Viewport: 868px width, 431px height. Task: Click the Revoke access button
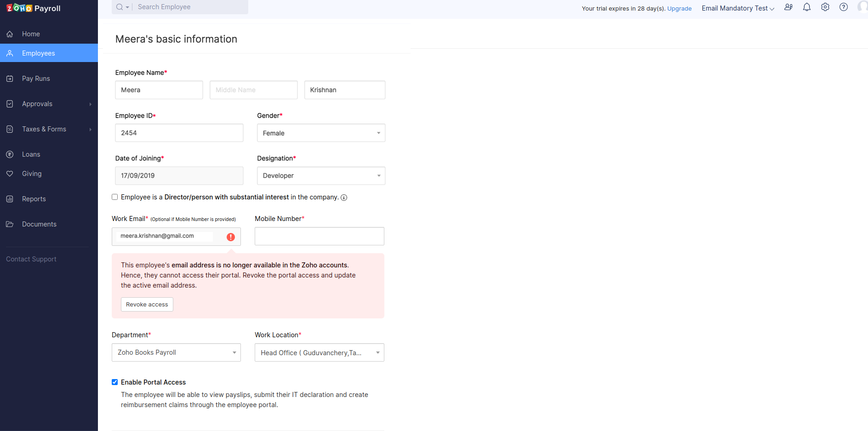pyautogui.click(x=147, y=305)
